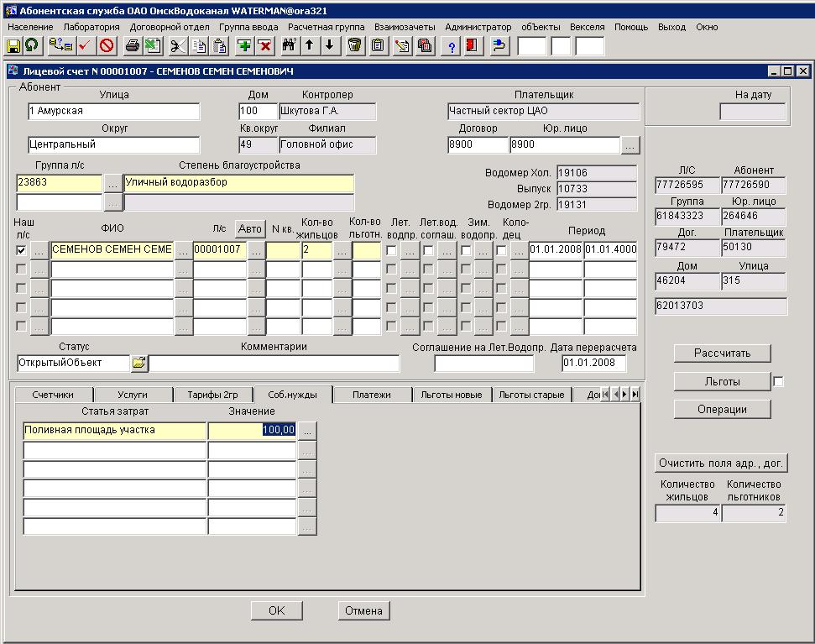Open the lookup button beside Группа л/с 23863
Screen dimensions: 815x644
[112, 182]
